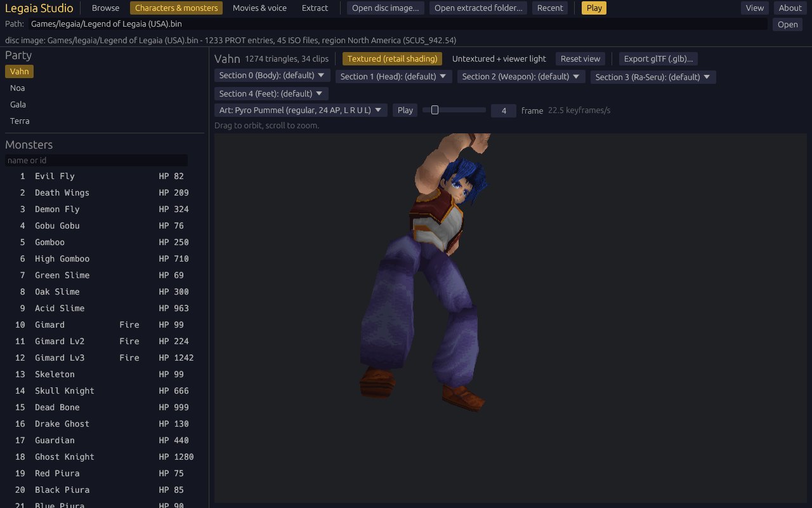Viewport: 812px width, 508px height.
Task: Open Section 1 (Head) dropdown
Action: click(393, 76)
